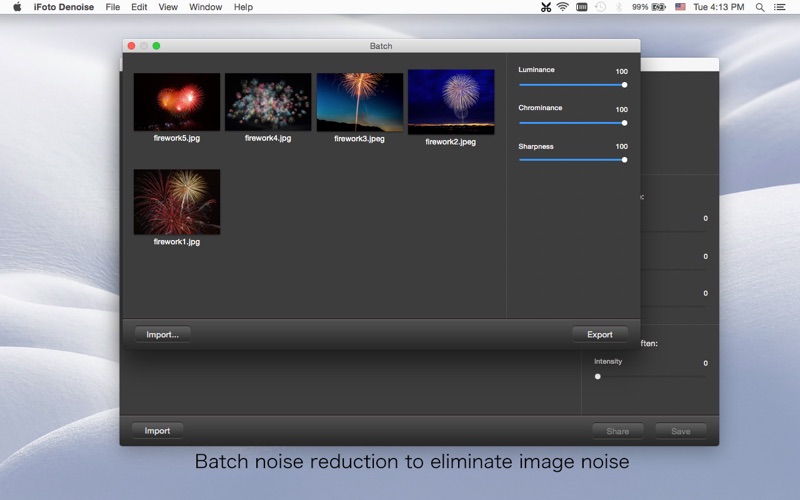This screenshot has height=500, width=800.
Task: Click the Chrominance slider handle
Action: click(624, 123)
